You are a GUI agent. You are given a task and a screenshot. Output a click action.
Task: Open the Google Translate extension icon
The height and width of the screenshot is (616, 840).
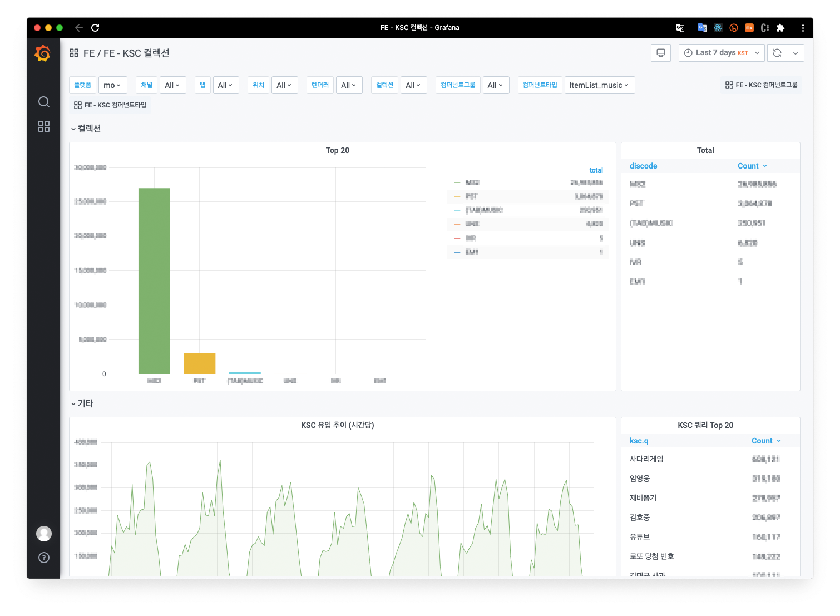coord(703,28)
